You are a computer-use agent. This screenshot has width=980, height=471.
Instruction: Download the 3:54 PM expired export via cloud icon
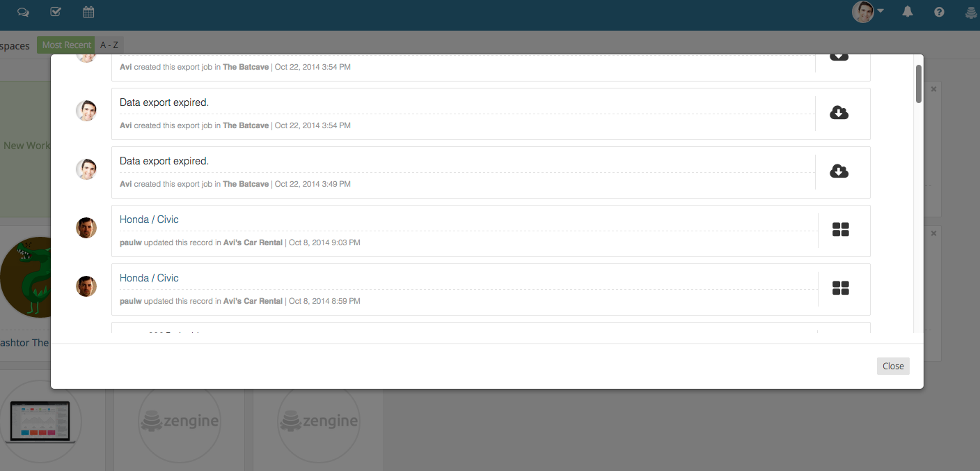(x=839, y=113)
